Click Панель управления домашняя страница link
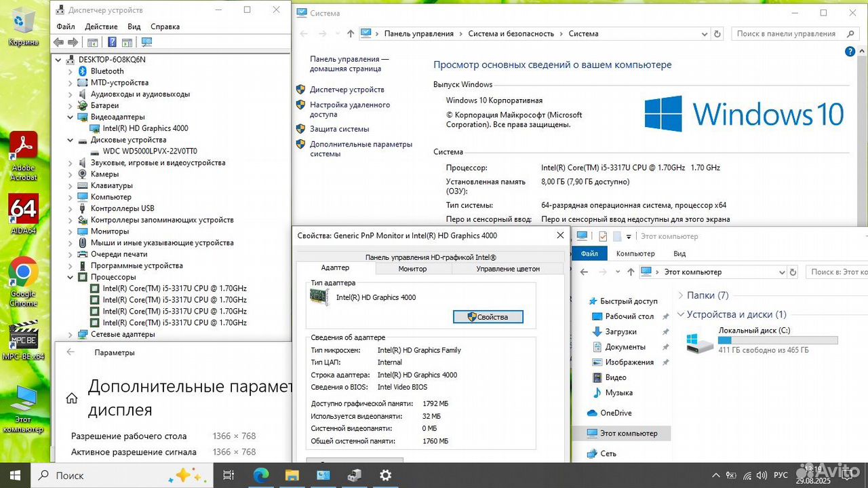This screenshot has width=868, height=488. [349, 64]
